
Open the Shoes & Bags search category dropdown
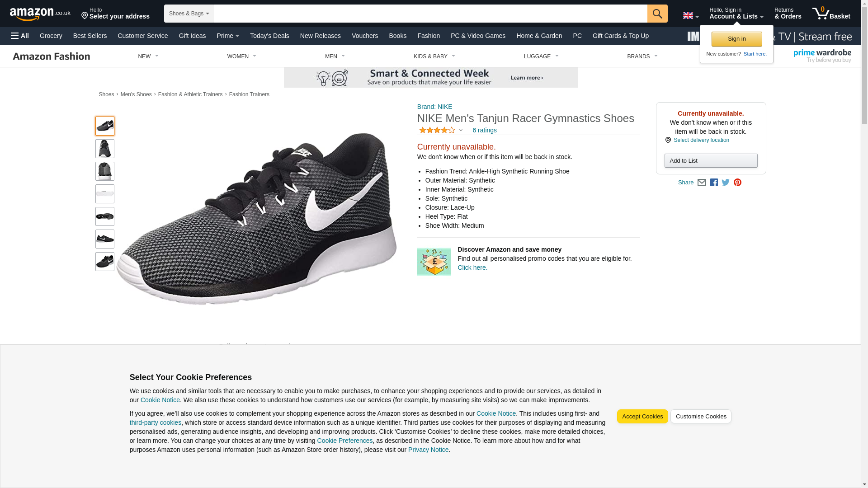[189, 14]
